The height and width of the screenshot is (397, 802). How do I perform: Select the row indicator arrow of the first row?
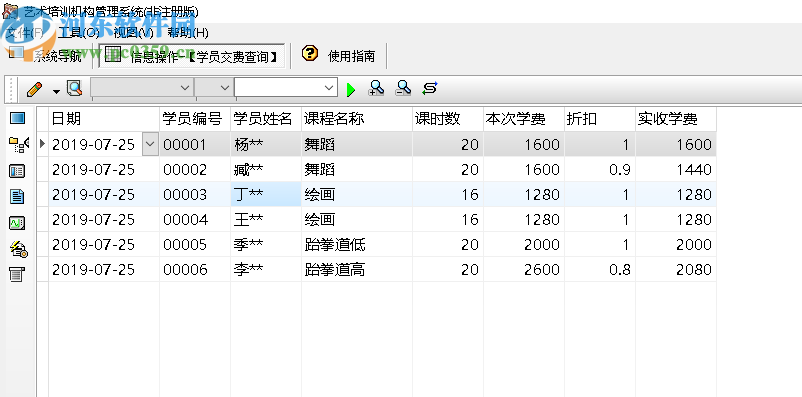(x=42, y=144)
